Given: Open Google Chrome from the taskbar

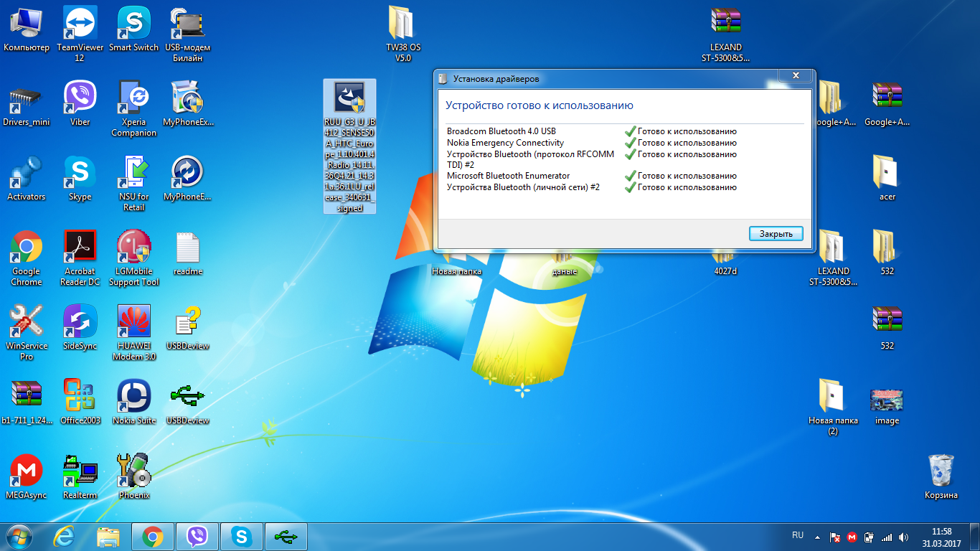Looking at the screenshot, I should coord(152,537).
